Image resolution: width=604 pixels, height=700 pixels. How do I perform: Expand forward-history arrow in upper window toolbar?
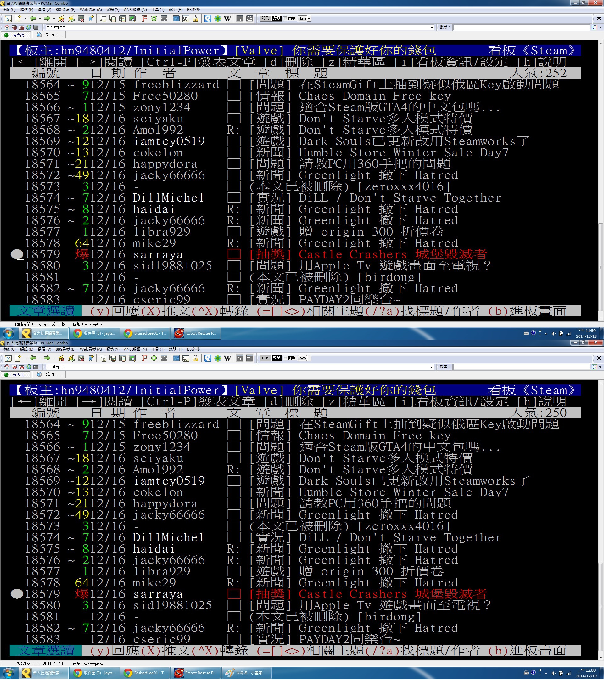point(54,19)
